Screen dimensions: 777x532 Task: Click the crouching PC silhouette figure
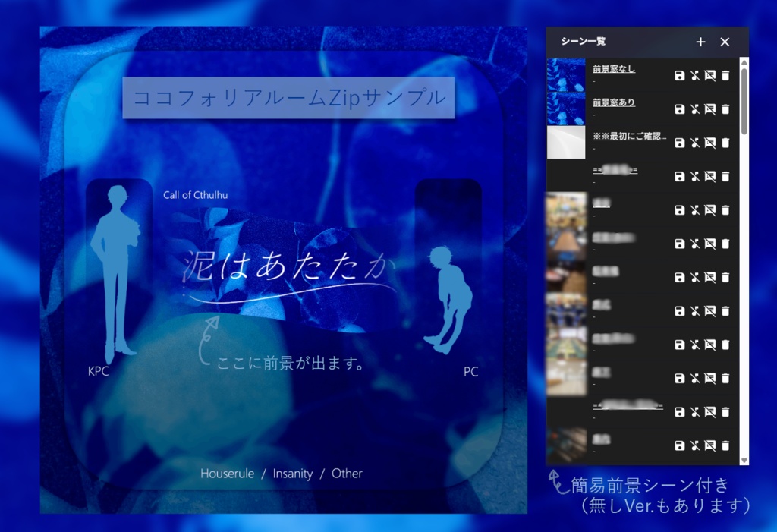pos(448,300)
